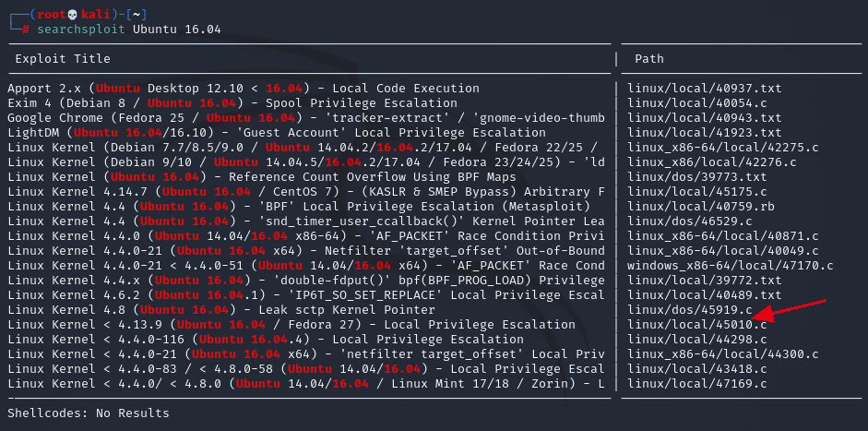Click path linux_x86-64/local/40871.c
This screenshot has width=868, height=431.
coord(722,236)
